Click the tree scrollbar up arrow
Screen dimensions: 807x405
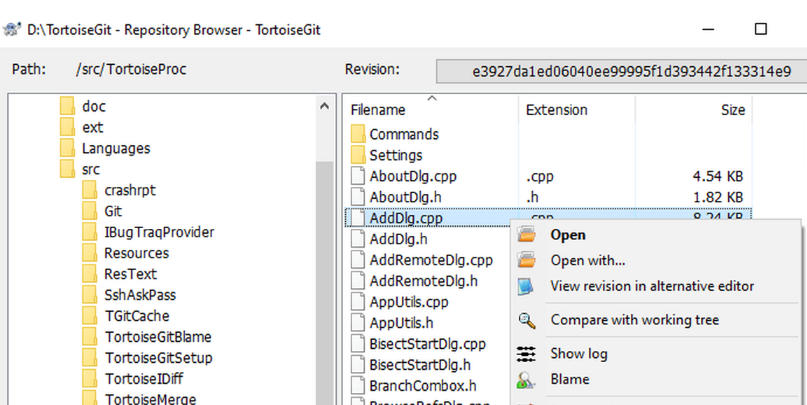click(324, 106)
